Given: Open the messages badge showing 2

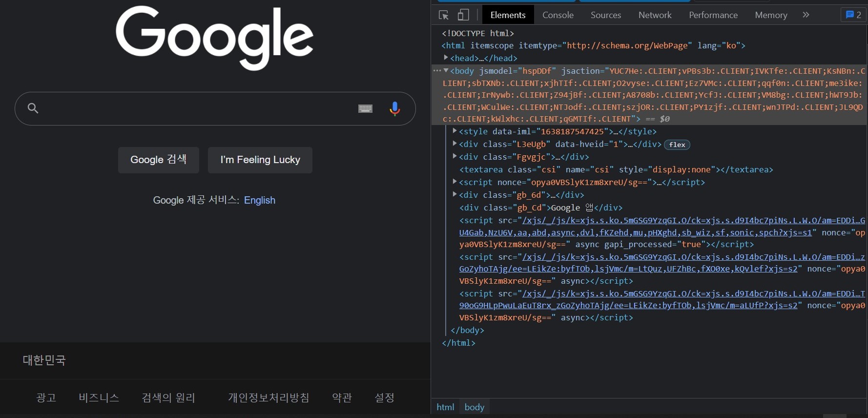Looking at the screenshot, I should click(853, 15).
